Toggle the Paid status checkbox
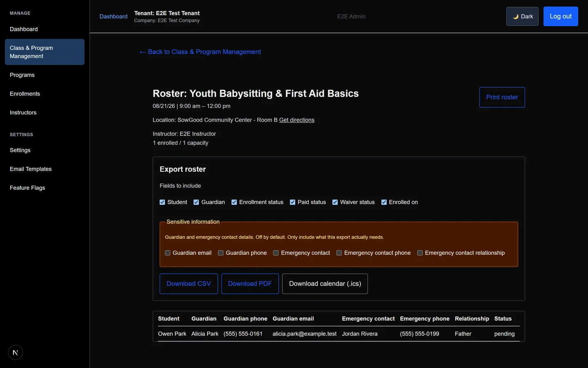Image resolution: width=588 pixels, height=368 pixels. coord(293,202)
